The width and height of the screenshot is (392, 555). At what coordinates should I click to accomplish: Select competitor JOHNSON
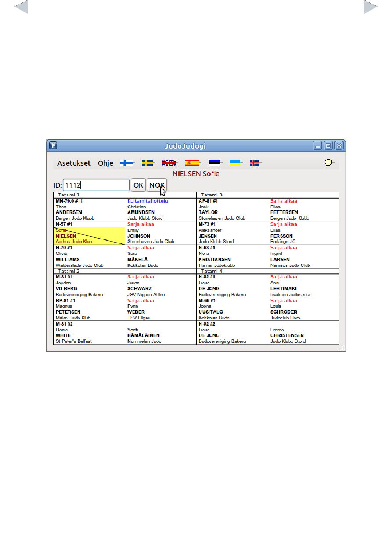[139, 236]
